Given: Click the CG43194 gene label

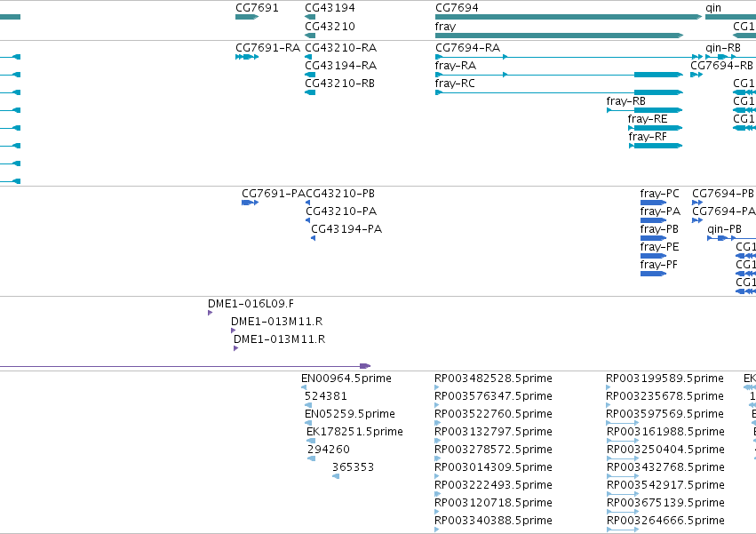Looking at the screenshot, I should coord(330,8).
